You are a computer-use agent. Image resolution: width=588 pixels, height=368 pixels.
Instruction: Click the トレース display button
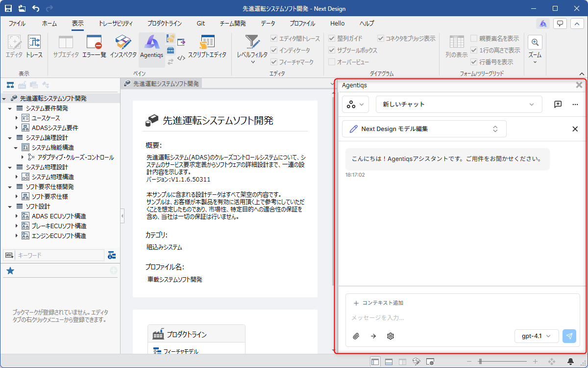(x=34, y=47)
